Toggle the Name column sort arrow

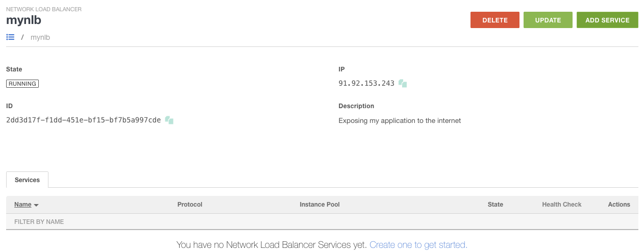point(36,205)
